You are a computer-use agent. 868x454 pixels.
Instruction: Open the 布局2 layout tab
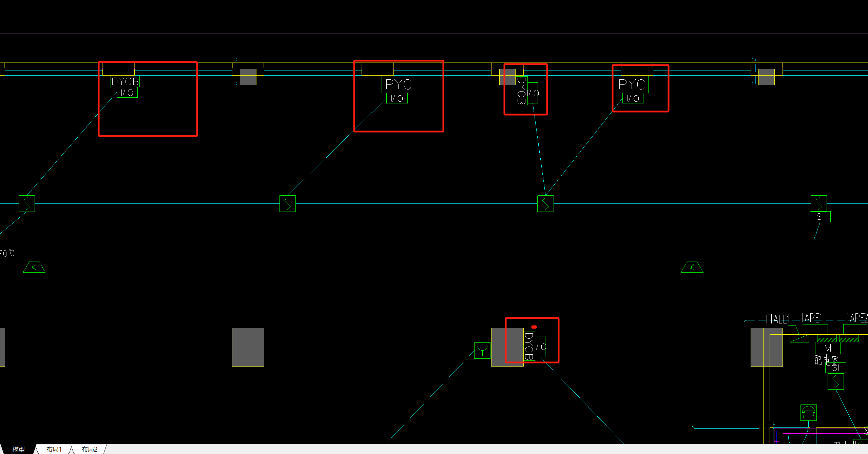(90, 449)
